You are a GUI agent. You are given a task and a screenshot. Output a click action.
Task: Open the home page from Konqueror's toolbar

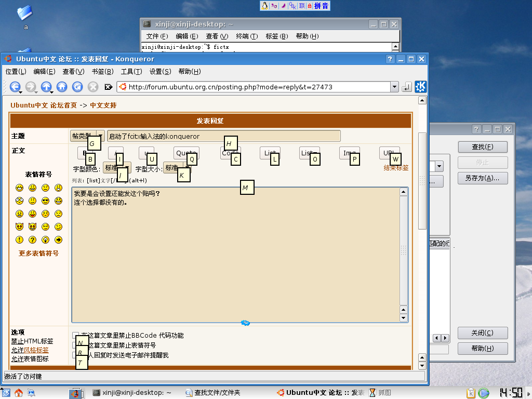(62, 87)
